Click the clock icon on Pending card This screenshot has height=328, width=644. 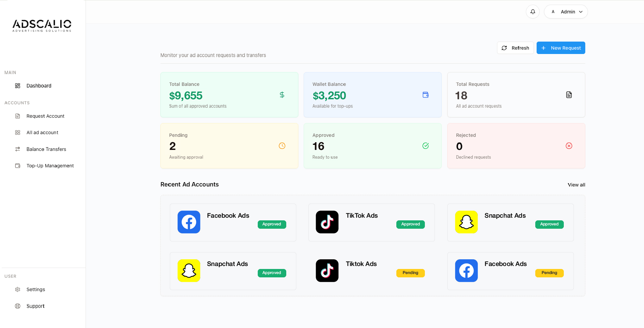(282, 146)
